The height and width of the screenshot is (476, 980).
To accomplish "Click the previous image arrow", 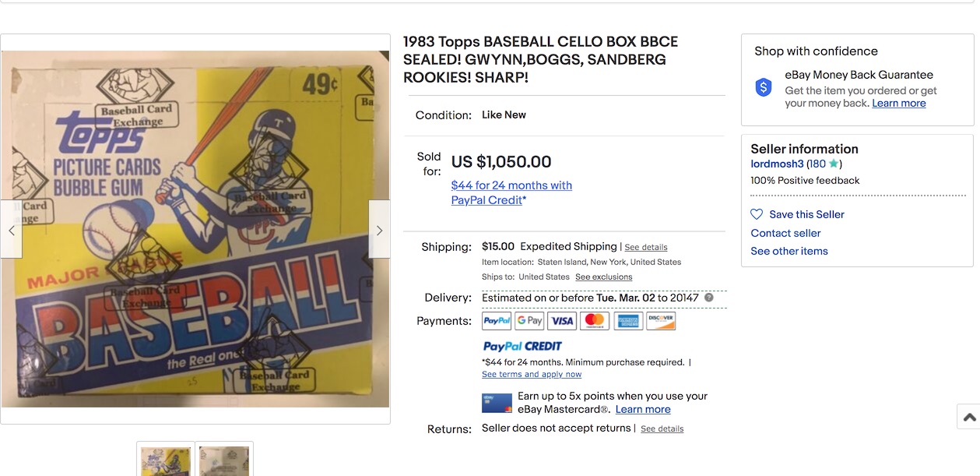I will 11,230.
